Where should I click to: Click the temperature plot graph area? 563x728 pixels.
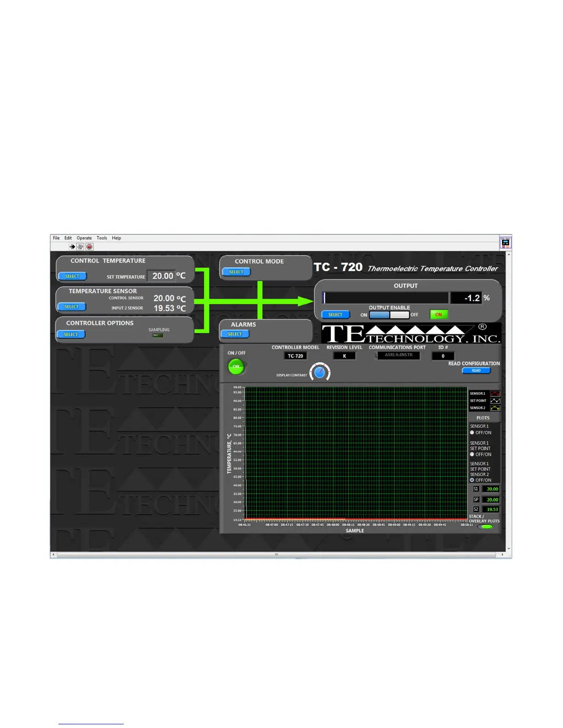tap(356, 454)
